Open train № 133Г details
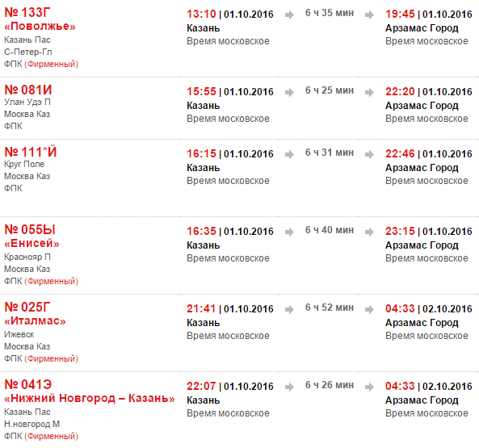The width and height of the screenshot is (479, 448). pos(27,13)
